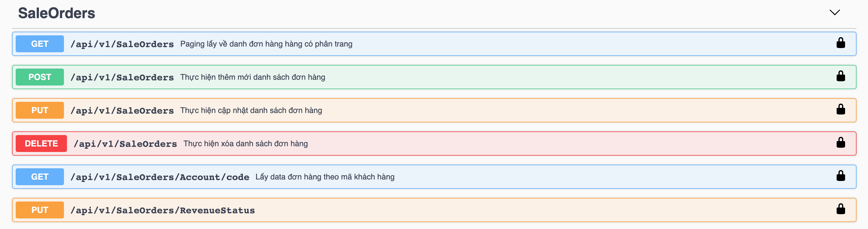This screenshot has width=868, height=229.
Task: Collapse the SaleOrders section chevron
Action: (x=834, y=12)
